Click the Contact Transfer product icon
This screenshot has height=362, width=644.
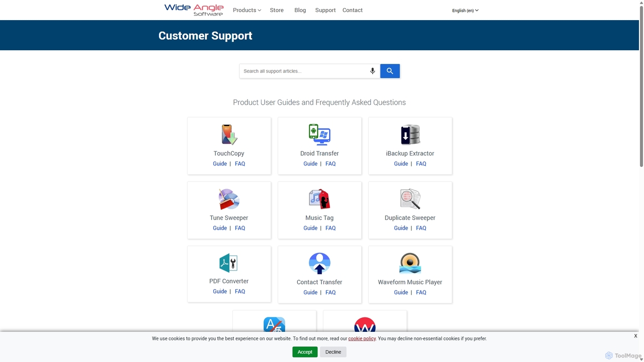[x=319, y=263]
